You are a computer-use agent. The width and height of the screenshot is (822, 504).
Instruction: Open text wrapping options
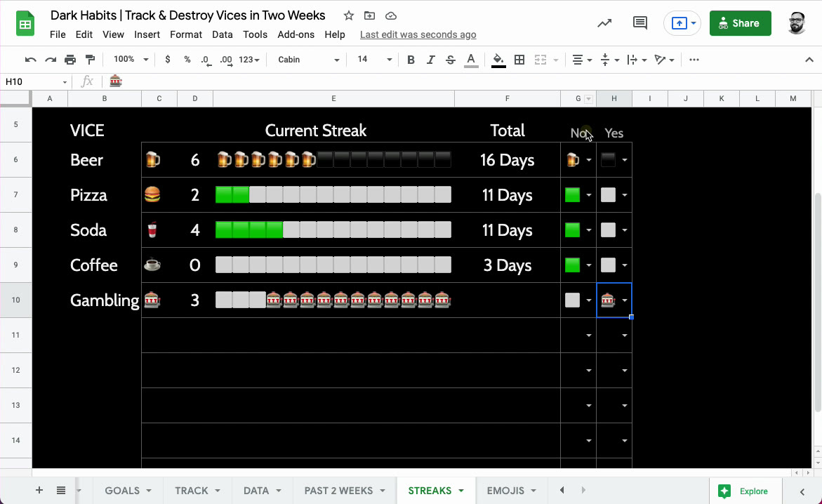pos(637,60)
